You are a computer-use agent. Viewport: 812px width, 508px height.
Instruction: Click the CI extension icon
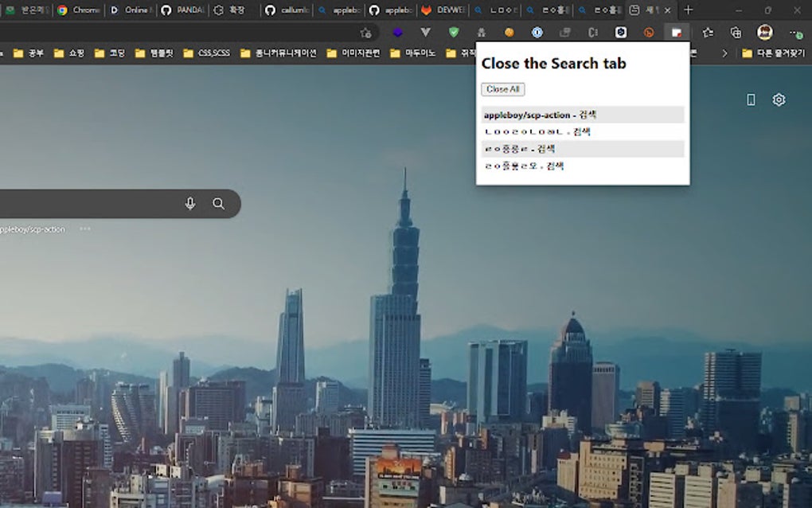pyautogui.click(x=593, y=32)
